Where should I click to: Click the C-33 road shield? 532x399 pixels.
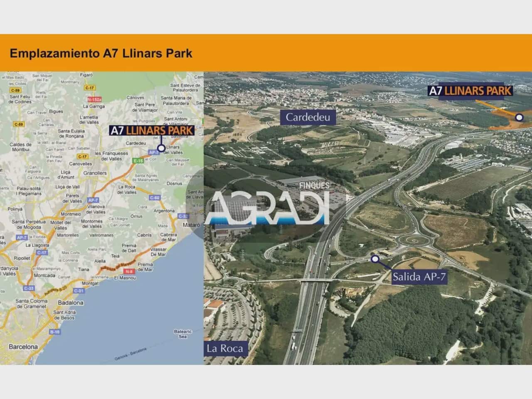pos(29,288)
